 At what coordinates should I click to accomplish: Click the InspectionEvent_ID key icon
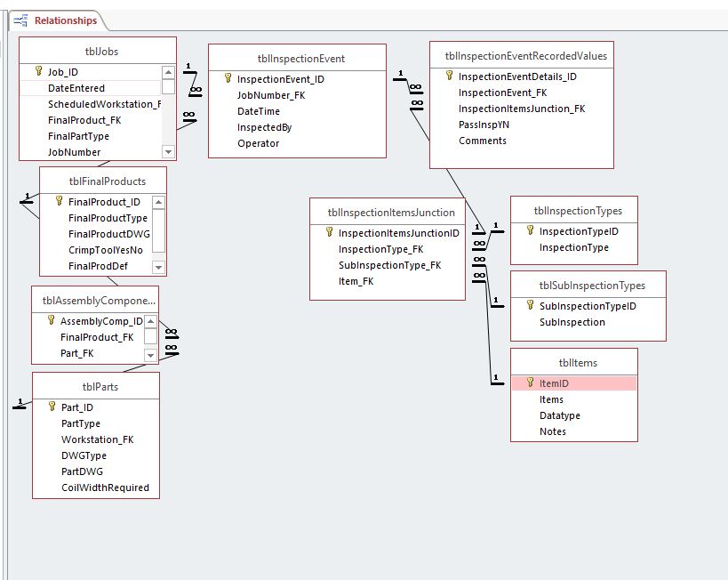click(228, 78)
